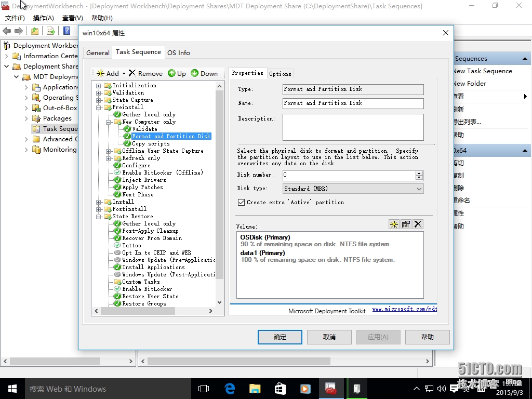The height and width of the screenshot is (399, 532).
Task: Click the Monitoring node icon in the tree
Action: pyautogui.click(x=36, y=150)
